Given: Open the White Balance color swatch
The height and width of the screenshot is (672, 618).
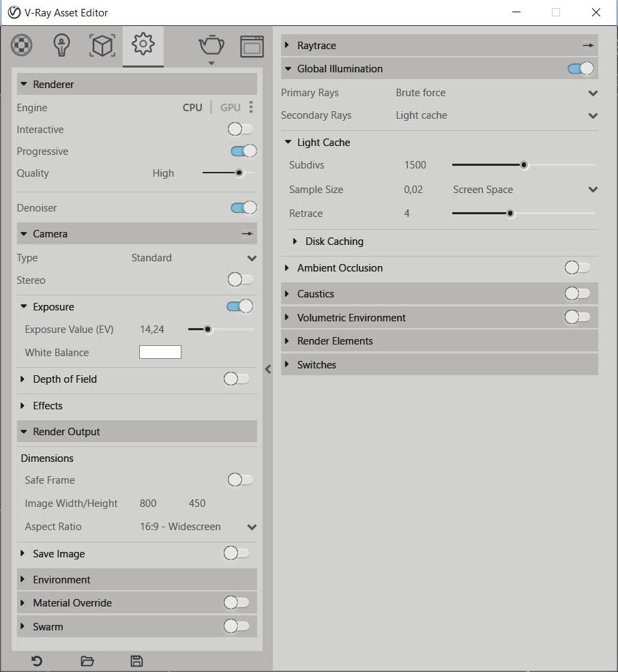Looking at the screenshot, I should [160, 352].
